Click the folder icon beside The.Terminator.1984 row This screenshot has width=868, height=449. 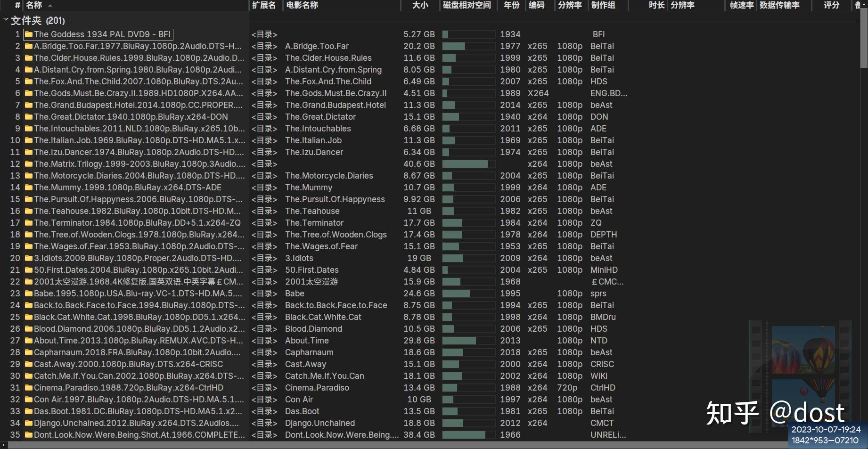[x=28, y=222]
